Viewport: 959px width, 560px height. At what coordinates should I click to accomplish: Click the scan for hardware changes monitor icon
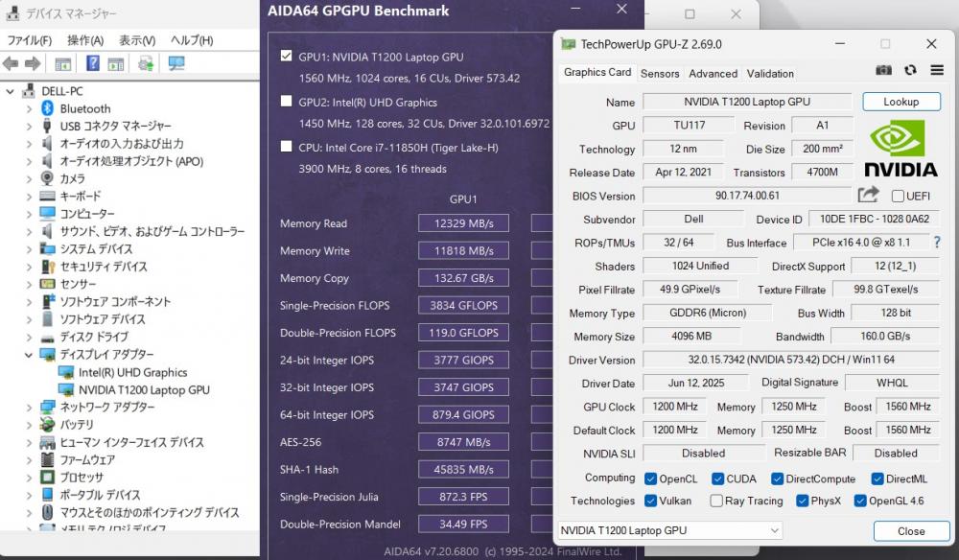coord(176,63)
